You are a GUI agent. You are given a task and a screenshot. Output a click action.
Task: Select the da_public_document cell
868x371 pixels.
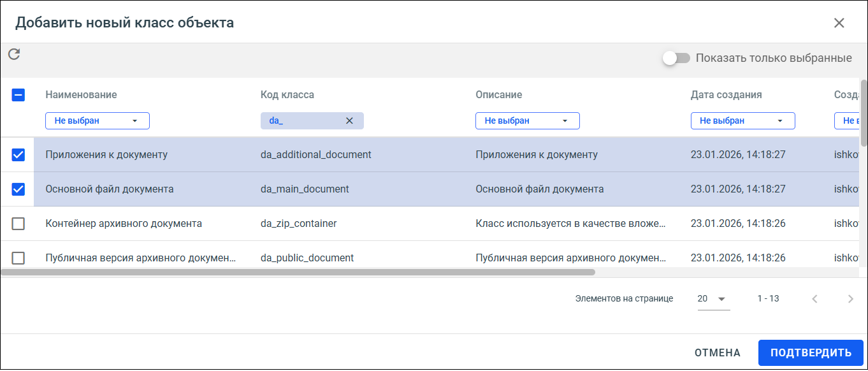307,258
